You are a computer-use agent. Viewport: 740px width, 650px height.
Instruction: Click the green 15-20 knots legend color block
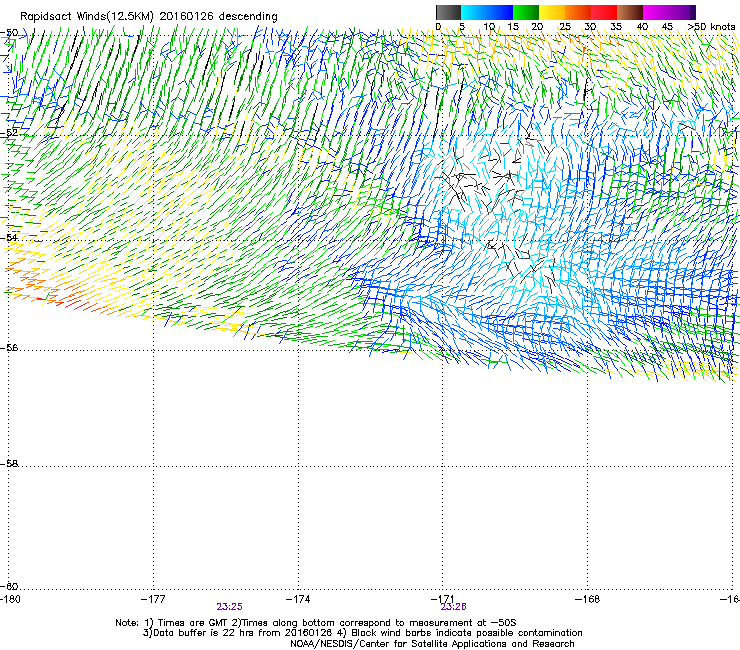(x=526, y=12)
